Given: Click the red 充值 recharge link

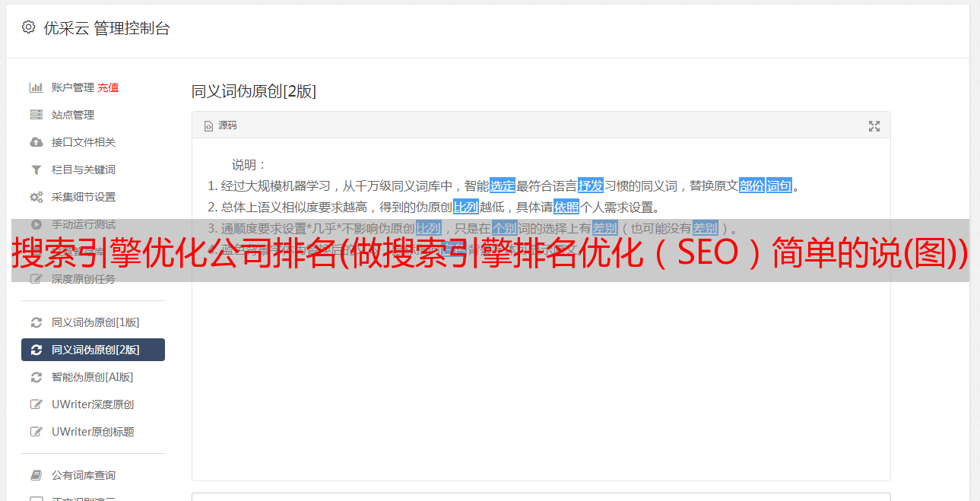Looking at the screenshot, I should [108, 87].
